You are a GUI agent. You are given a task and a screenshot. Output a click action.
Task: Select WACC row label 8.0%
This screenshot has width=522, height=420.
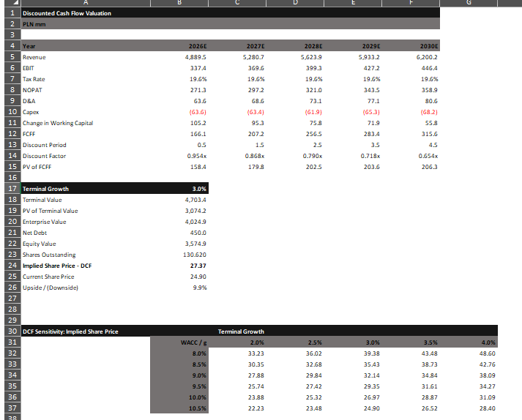pyautogui.click(x=199, y=353)
